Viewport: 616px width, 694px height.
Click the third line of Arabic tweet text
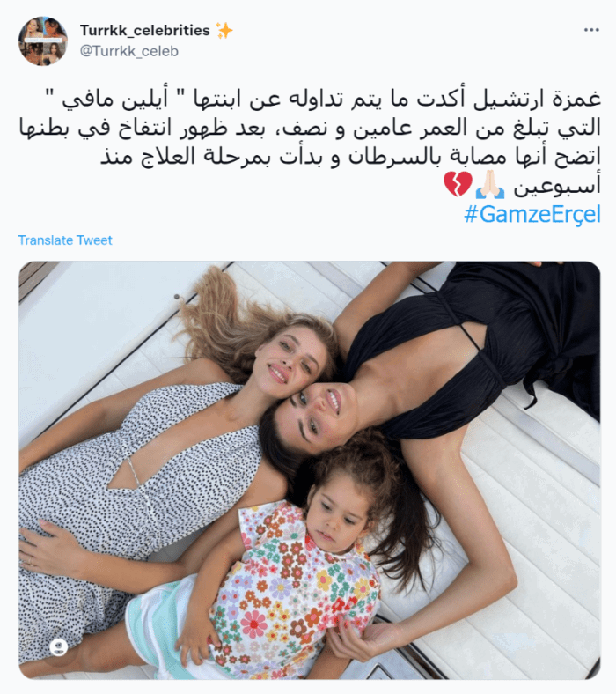tap(350, 157)
